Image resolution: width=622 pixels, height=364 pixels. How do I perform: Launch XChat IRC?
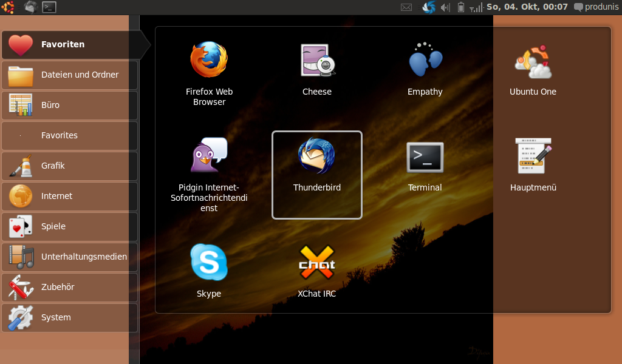pyautogui.click(x=317, y=271)
